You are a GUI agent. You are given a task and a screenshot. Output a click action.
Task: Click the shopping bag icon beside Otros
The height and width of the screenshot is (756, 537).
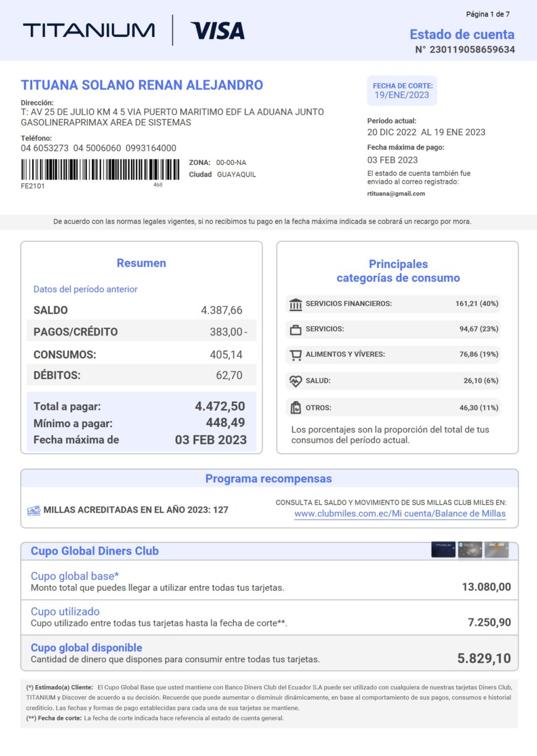click(x=296, y=408)
